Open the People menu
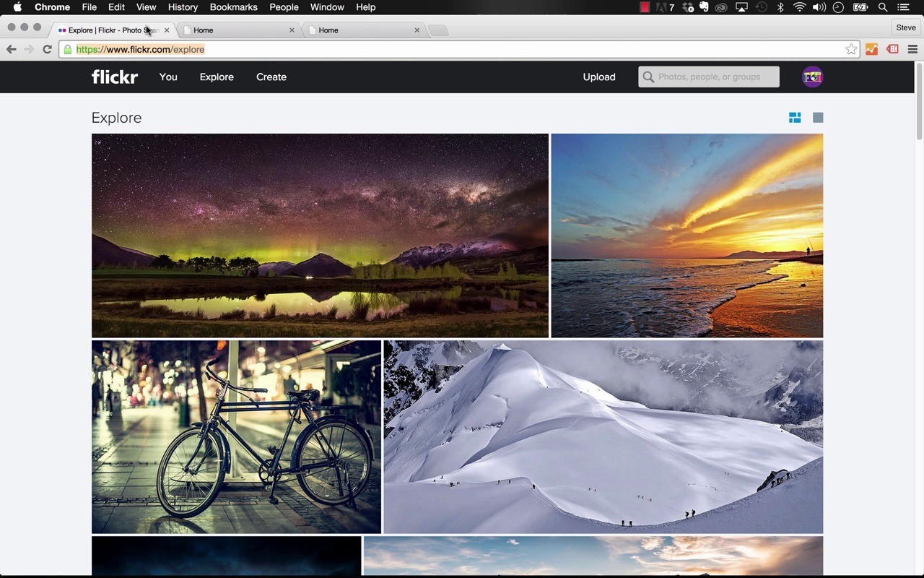This screenshot has width=924, height=578. 284,7
